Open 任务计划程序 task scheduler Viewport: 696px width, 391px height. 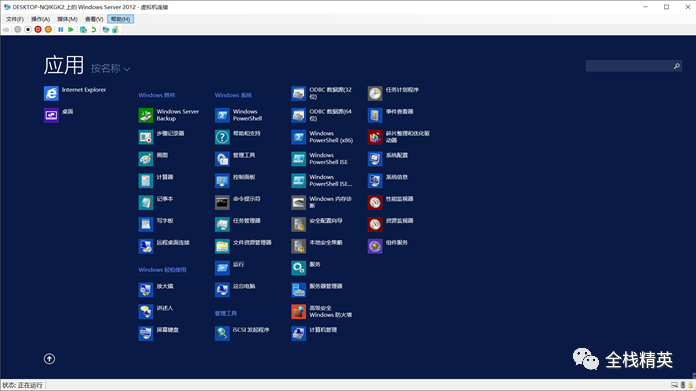pos(394,93)
